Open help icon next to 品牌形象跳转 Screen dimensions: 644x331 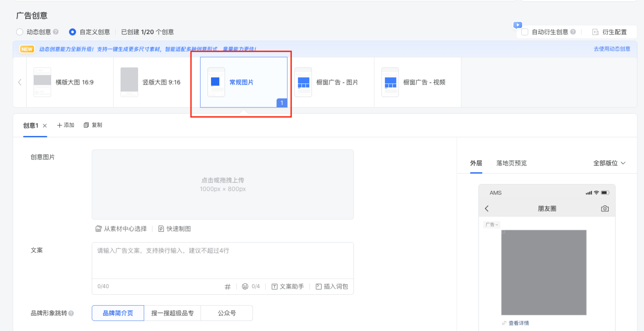[71, 313]
